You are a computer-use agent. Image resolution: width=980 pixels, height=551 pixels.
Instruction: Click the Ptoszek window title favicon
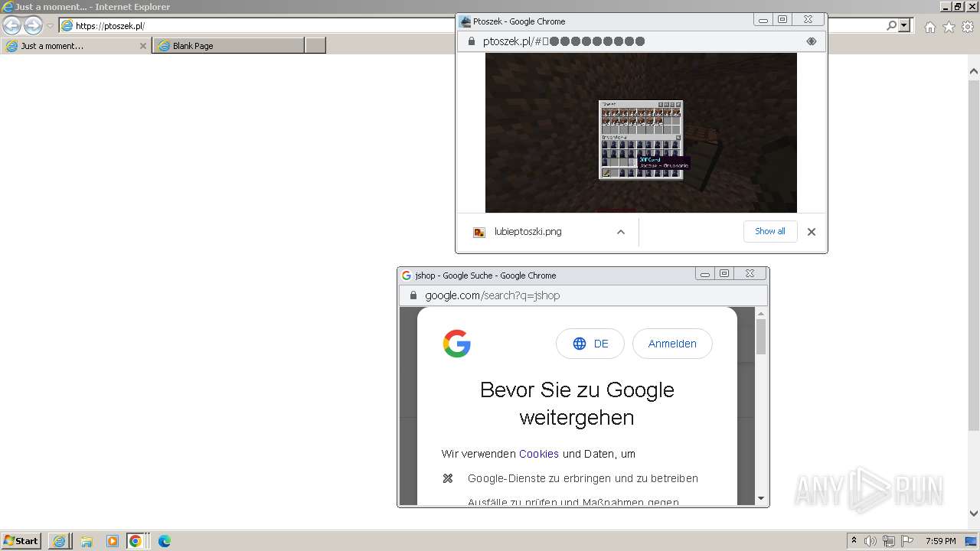pos(465,21)
